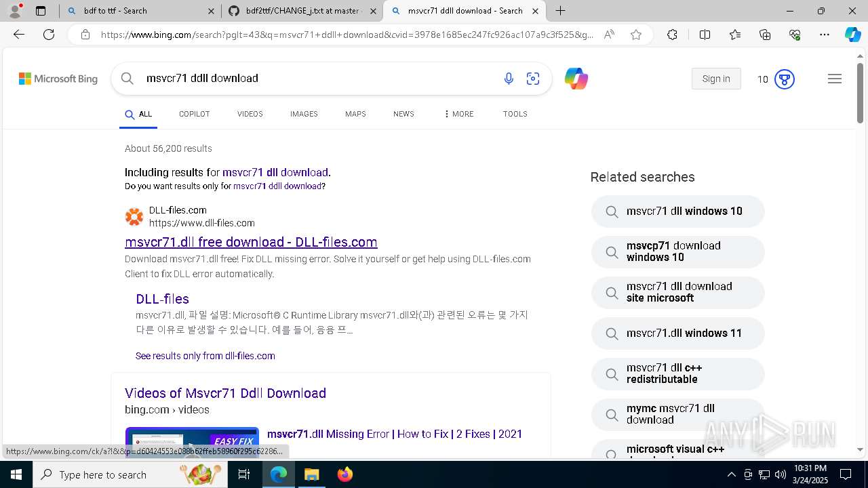
Task: Open 'msvcr71.dll free download - DLL-files.com' result
Action: click(x=251, y=242)
